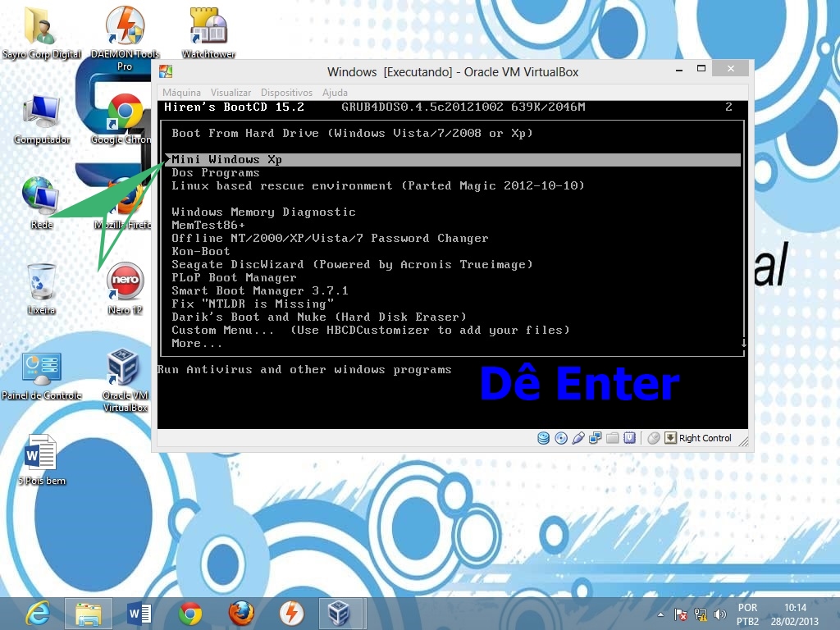Launch Internet Explorer from the taskbar

[39, 614]
